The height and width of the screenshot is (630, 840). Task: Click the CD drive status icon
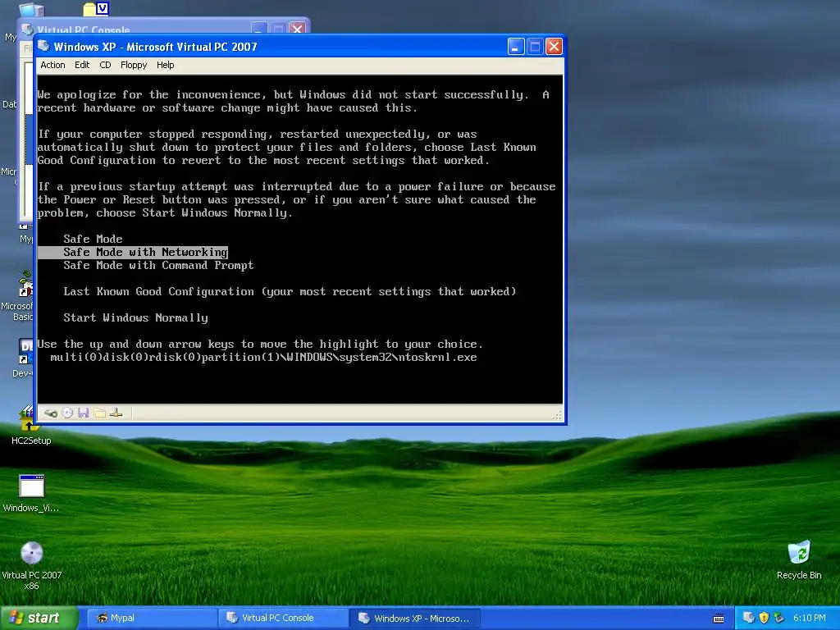[67, 413]
